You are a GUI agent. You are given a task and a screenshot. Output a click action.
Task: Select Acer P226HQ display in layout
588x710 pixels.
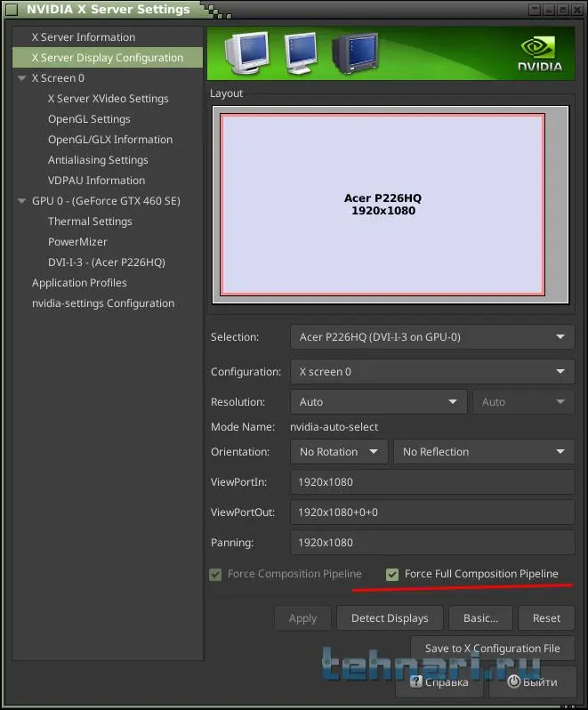tap(383, 205)
